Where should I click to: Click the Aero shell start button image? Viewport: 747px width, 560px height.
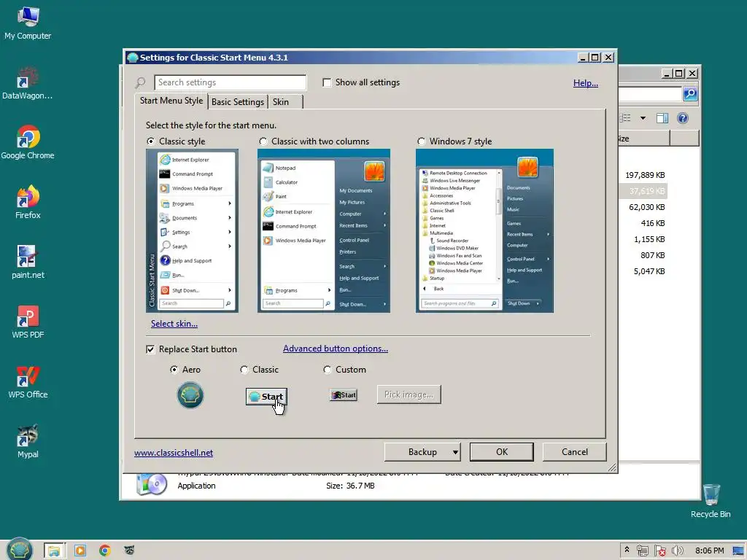(x=190, y=395)
